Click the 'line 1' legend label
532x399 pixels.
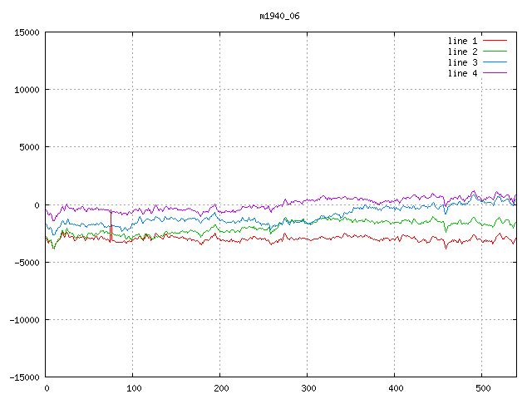pos(462,41)
